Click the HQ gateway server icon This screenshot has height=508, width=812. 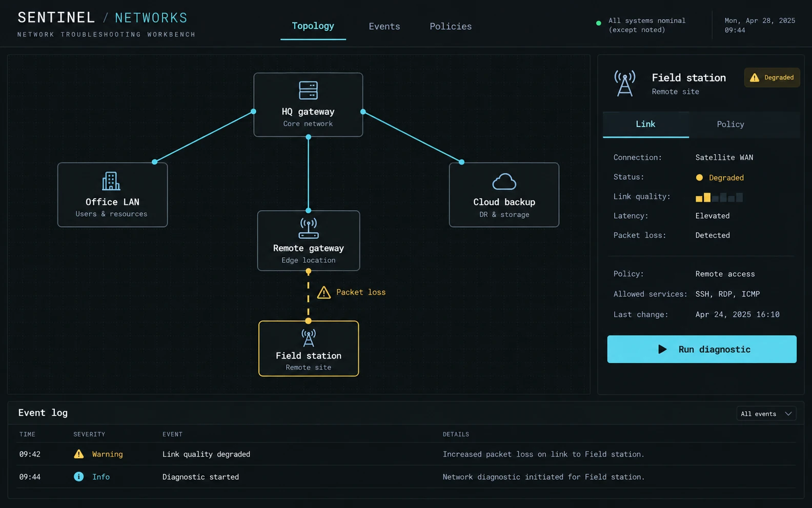click(308, 90)
